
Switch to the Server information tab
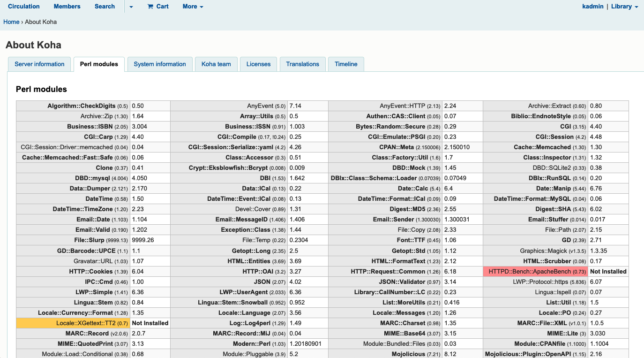(x=39, y=64)
